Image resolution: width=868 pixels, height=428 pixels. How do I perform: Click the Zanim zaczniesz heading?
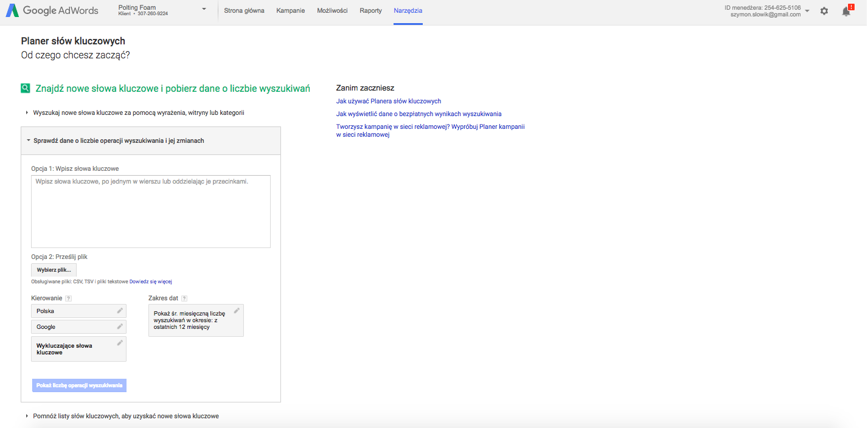365,88
